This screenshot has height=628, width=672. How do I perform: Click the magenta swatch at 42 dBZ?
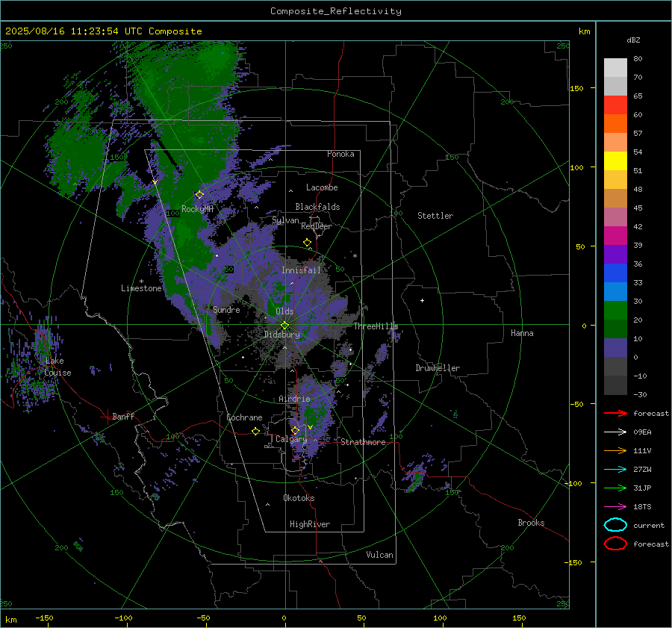[615, 236]
